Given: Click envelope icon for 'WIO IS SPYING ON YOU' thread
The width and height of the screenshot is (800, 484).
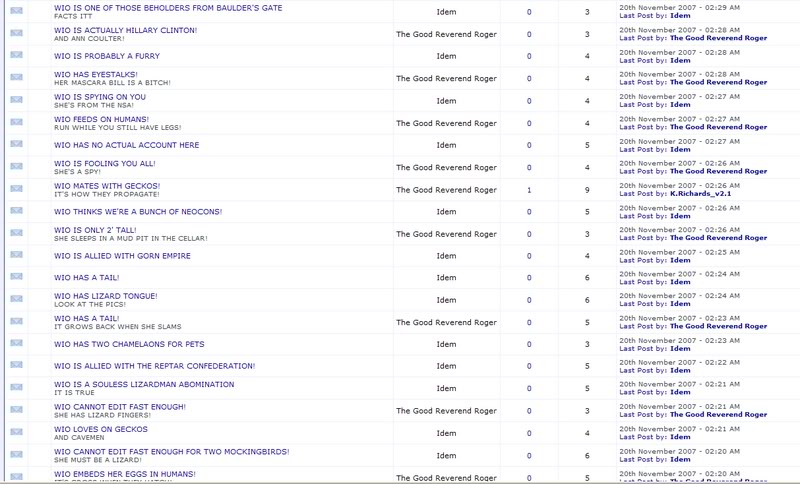Looking at the screenshot, I should tap(16, 100).
